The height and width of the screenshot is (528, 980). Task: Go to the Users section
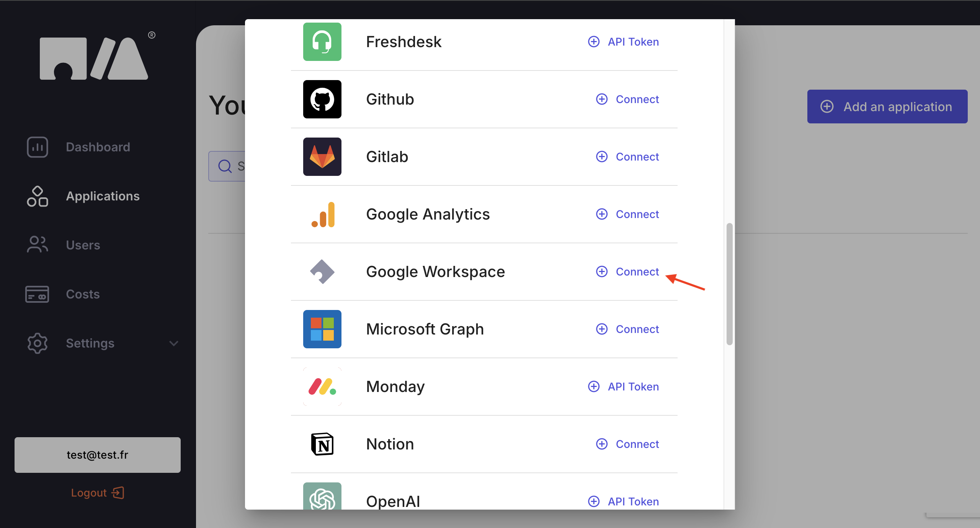click(x=83, y=245)
